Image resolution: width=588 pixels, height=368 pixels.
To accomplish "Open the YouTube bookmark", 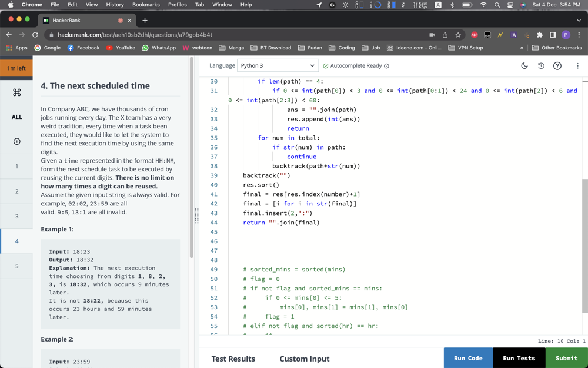I will pos(121,48).
